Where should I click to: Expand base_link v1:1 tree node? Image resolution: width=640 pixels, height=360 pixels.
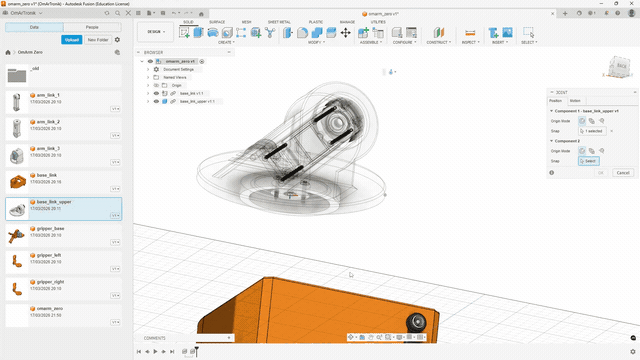[148, 93]
